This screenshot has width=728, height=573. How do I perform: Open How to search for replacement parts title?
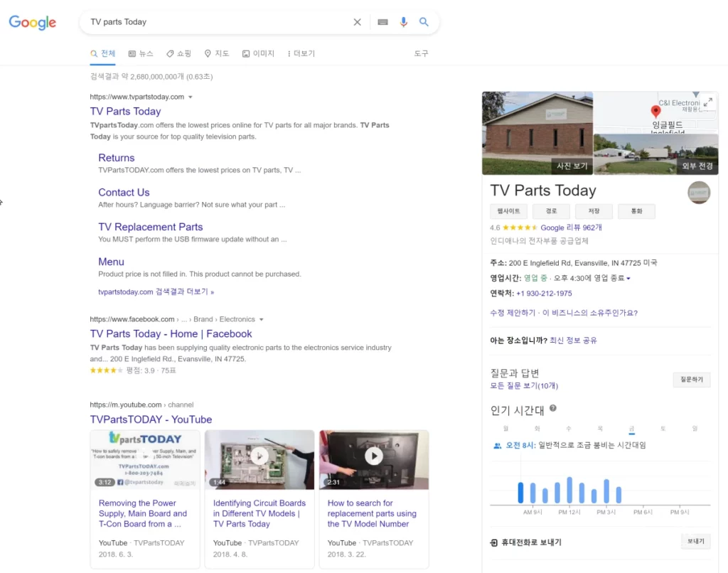pyautogui.click(x=372, y=513)
